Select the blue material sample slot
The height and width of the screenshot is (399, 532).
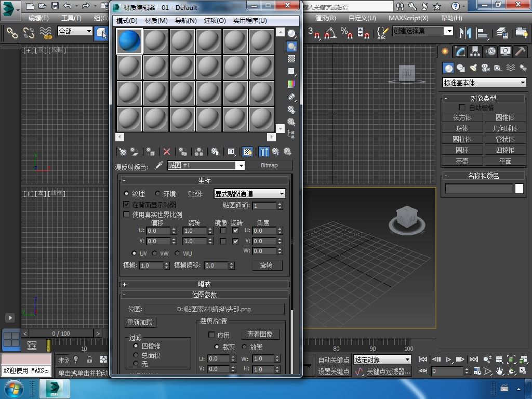coord(129,41)
